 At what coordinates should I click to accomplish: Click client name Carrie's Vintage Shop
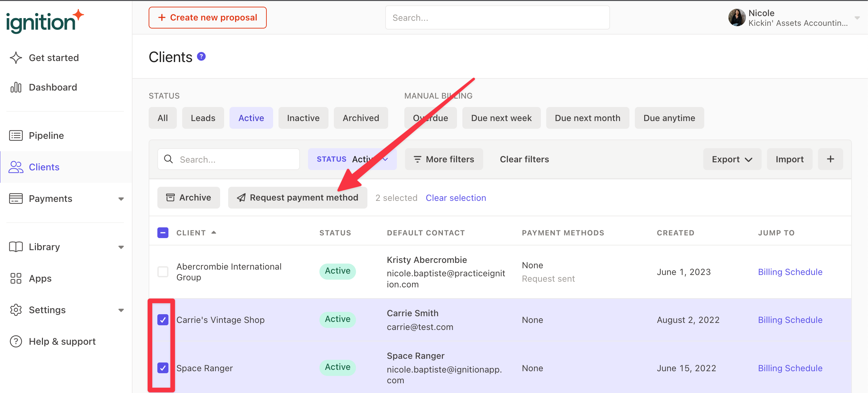[x=220, y=320]
